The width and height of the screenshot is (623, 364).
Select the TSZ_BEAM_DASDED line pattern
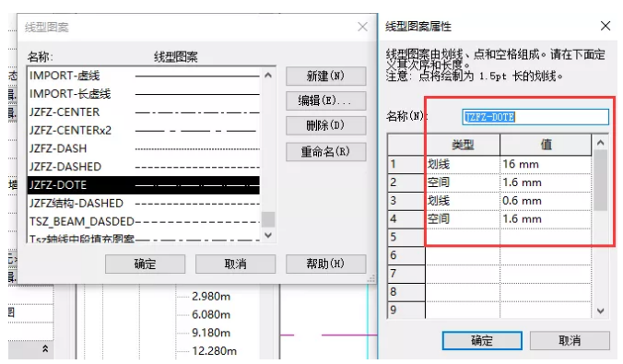click(144, 222)
